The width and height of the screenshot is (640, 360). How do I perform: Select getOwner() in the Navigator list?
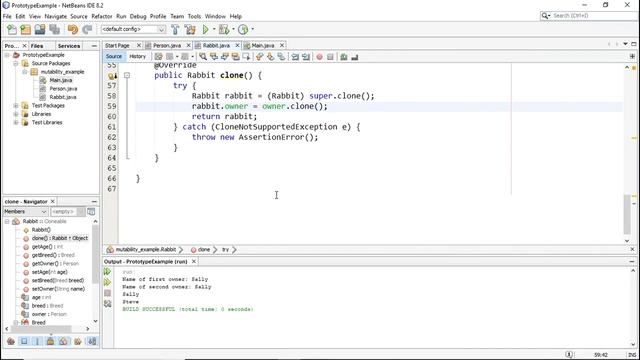[55, 264]
